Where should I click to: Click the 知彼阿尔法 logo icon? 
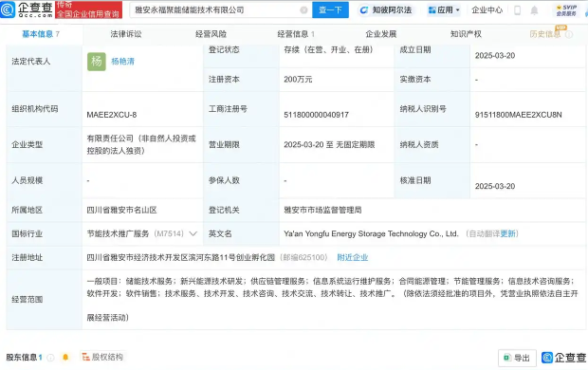364,10
